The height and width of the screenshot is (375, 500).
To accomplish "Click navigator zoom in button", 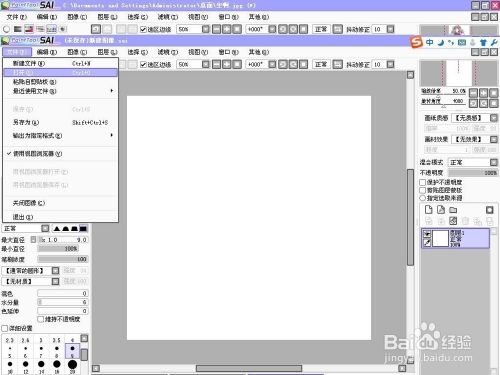I will click(483, 93).
